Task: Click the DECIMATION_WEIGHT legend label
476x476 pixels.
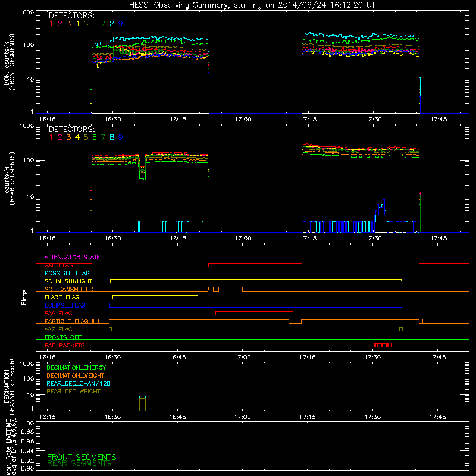Action: pos(76,376)
